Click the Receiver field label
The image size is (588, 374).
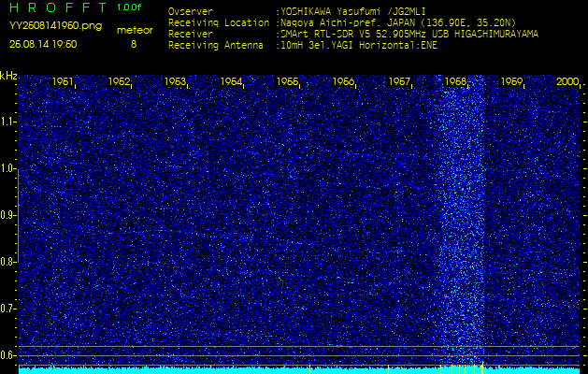pyautogui.click(x=191, y=35)
